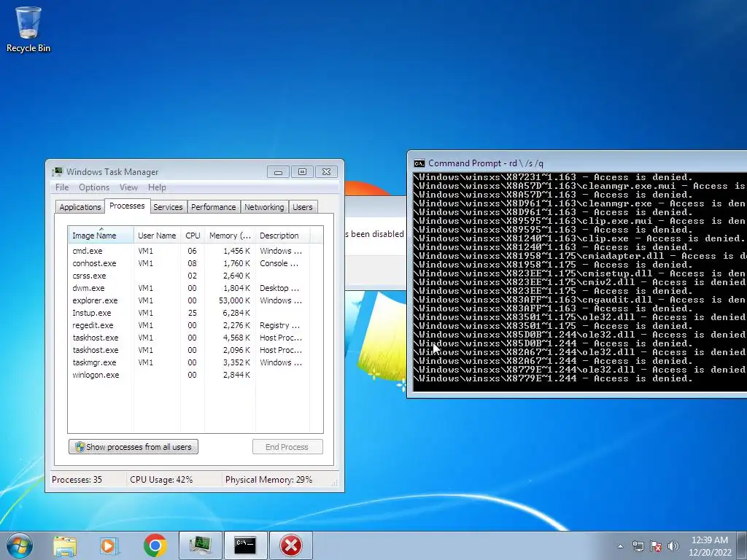Open the Help menu in Task Manager
The image size is (747, 560).
(x=157, y=187)
